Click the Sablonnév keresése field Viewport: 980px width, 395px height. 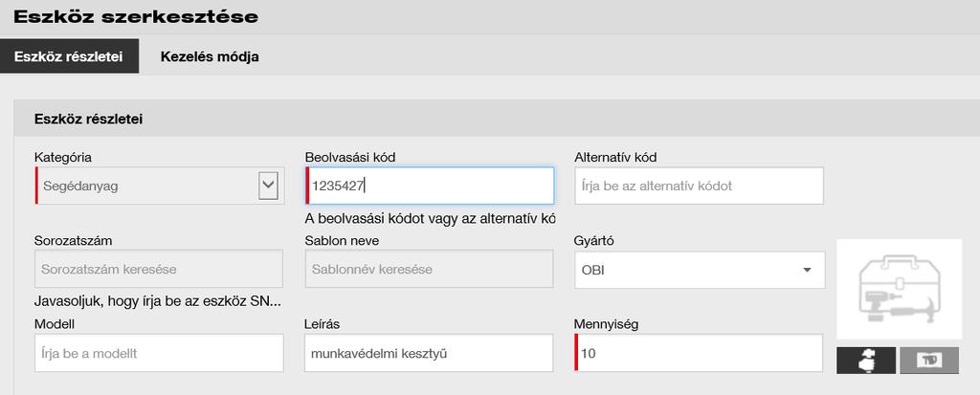430,269
